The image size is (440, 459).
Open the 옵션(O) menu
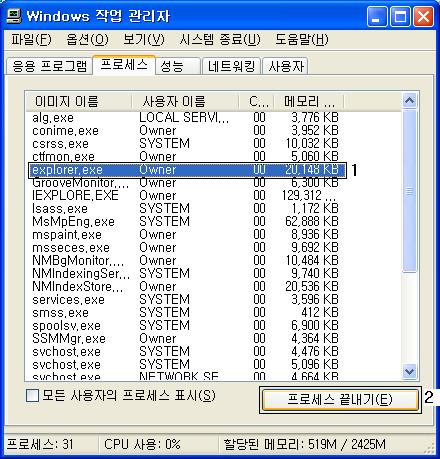point(88,40)
